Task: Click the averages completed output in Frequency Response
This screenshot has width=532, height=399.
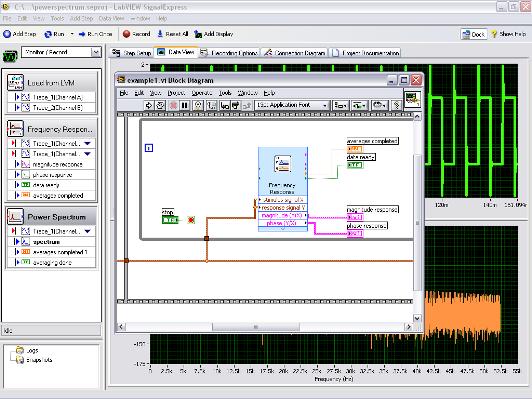Action: pyautogui.click(x=52, y=195)
